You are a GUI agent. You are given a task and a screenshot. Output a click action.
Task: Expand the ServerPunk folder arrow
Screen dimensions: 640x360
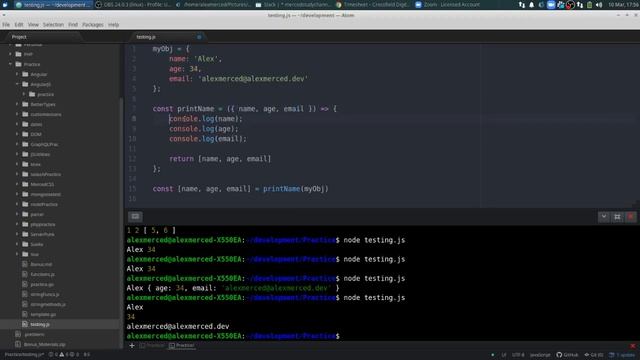[x=17, y=234]
